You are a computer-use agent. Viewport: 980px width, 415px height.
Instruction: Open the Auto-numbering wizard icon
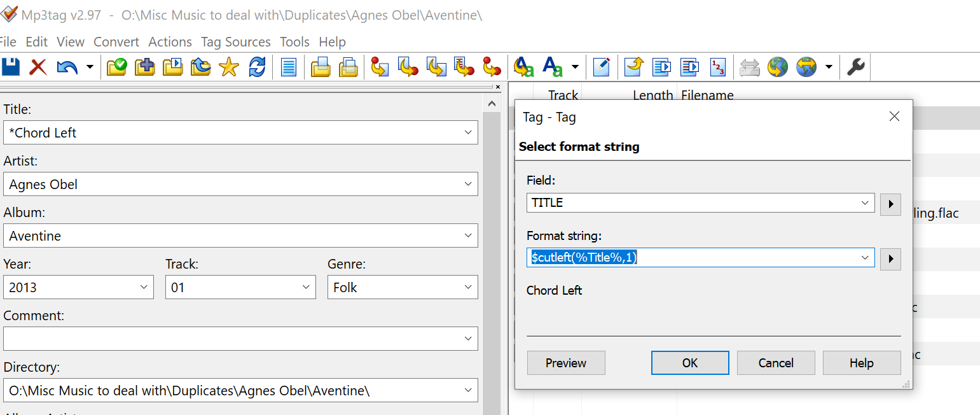(x=718, y=67)
